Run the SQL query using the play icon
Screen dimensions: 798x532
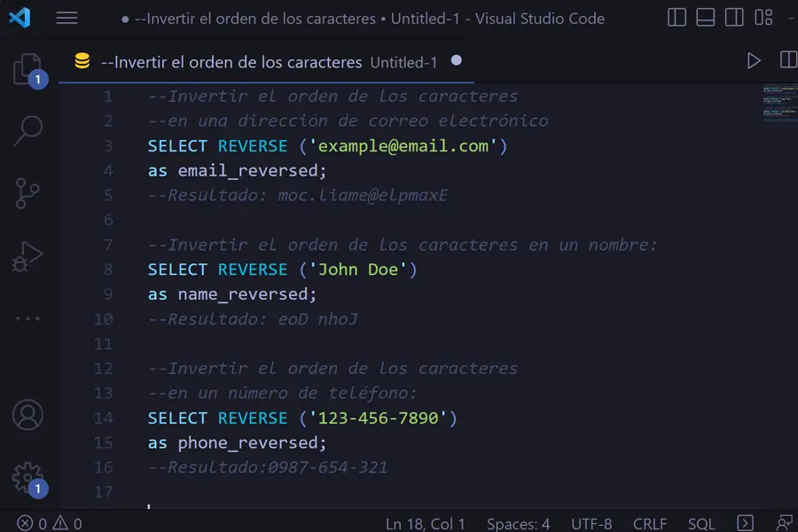click(x=754, y=60)
